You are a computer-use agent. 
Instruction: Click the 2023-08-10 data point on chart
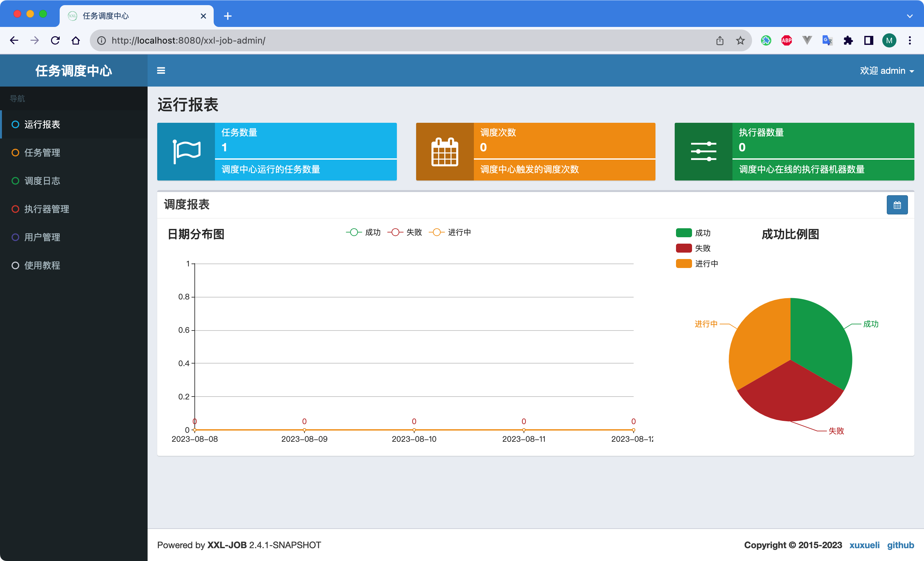click(414, 430)
